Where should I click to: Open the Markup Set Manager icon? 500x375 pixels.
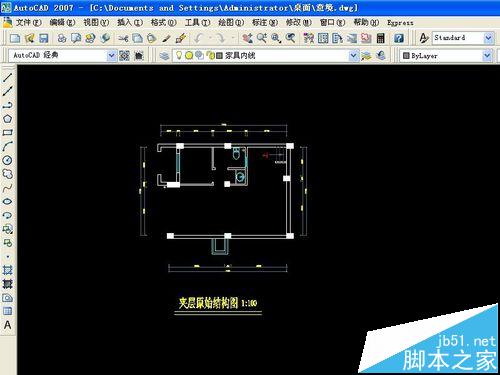[366, 38]
